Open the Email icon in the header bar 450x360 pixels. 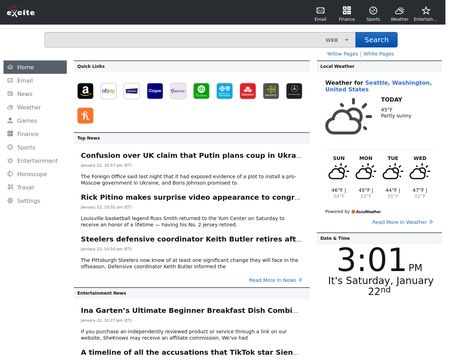click(320, 14)
